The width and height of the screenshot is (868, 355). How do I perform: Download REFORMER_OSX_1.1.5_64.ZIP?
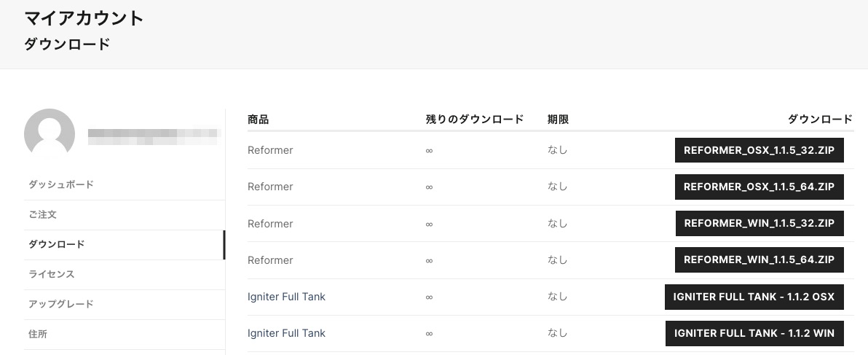pos(759,187)
